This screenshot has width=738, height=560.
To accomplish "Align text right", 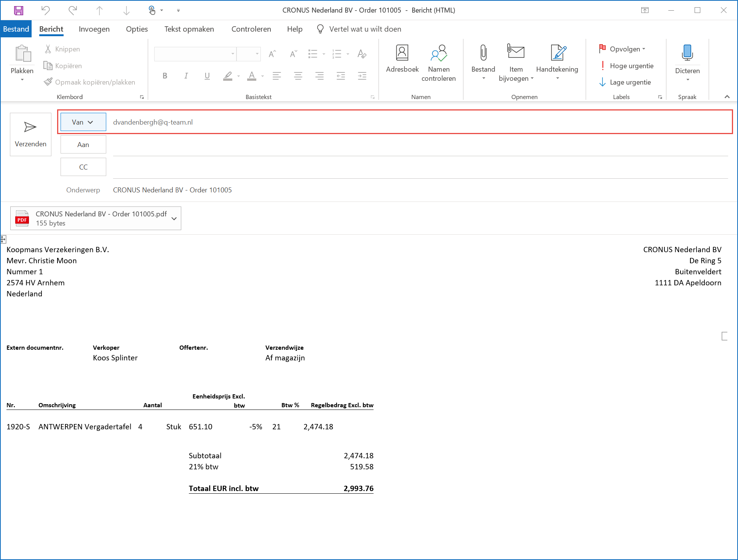I will pyautogui.click(x=319, y=76).
